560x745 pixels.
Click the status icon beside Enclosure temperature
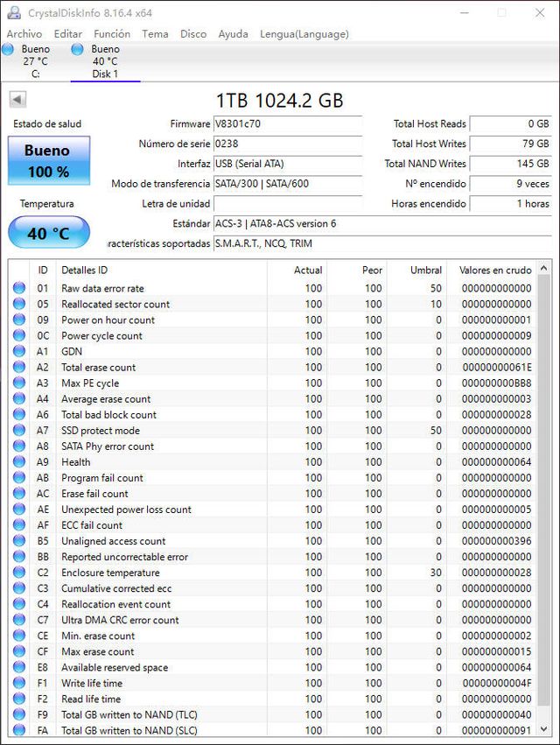coord(19,573)
